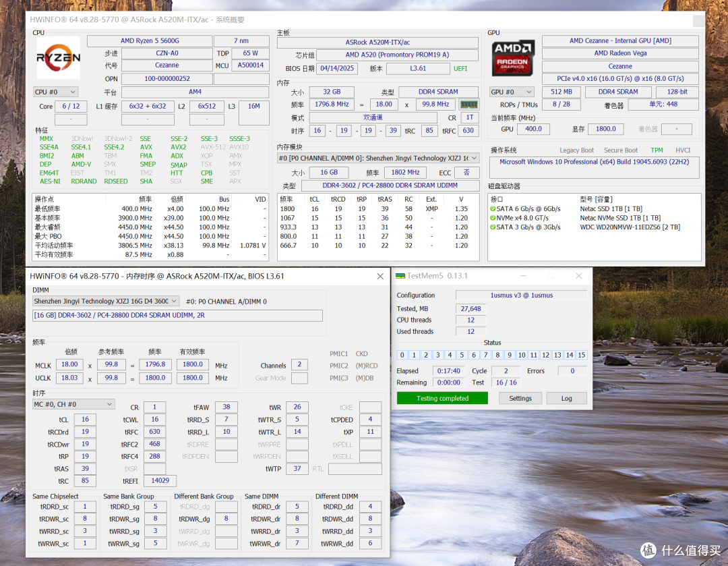Click the TestMem5 title bar icon
The image size is (728, 566).
click(x=400, y=276)
